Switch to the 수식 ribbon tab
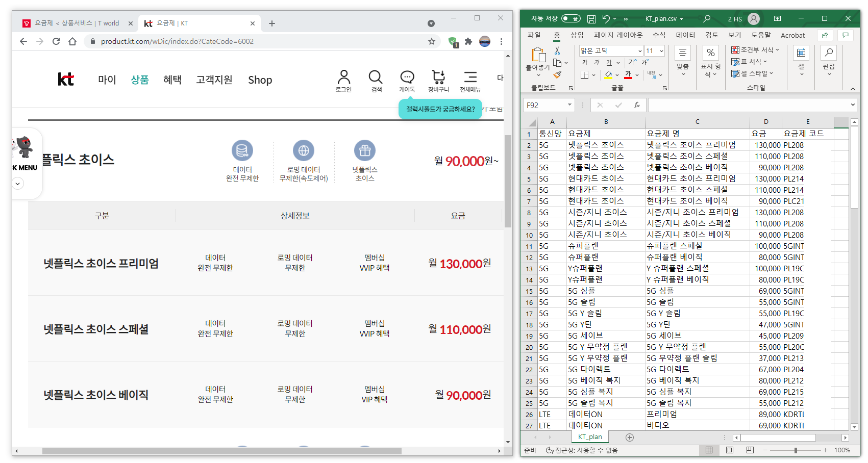Screen dimensions: 868x463 click(659, 35)
